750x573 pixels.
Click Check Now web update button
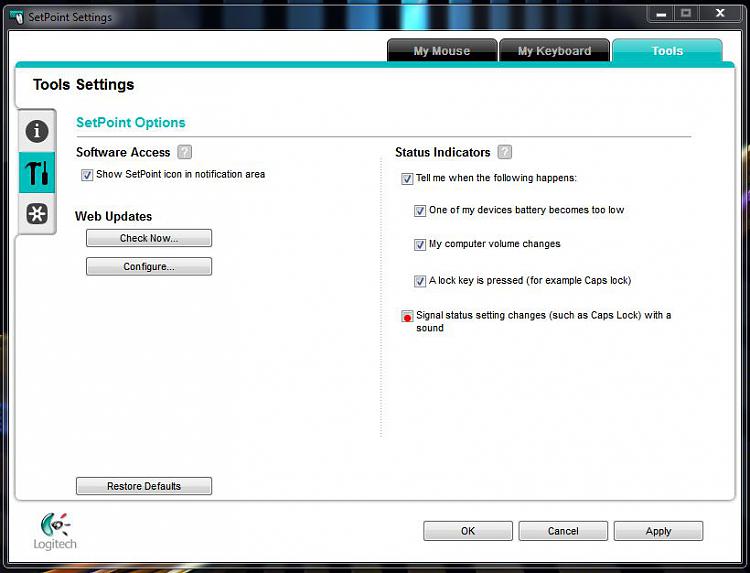pos(149,238)
